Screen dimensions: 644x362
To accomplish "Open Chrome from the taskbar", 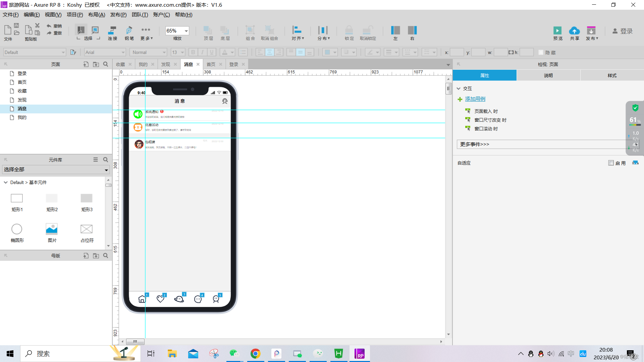I will (x=255, y=354).
